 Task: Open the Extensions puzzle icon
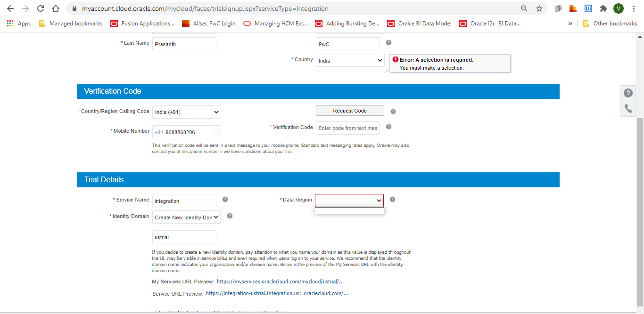603,8
